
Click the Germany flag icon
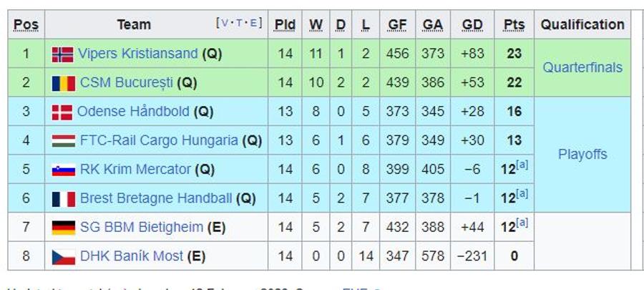(63, 228)
